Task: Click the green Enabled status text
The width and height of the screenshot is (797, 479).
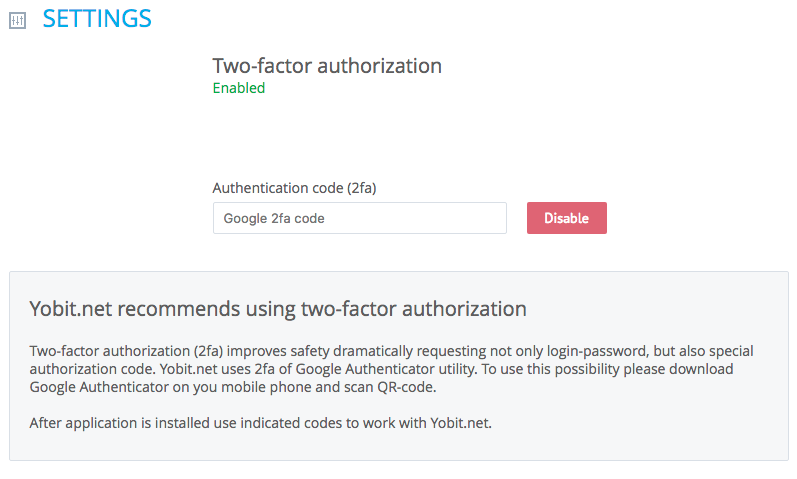Action: click(x=239, y=88)
